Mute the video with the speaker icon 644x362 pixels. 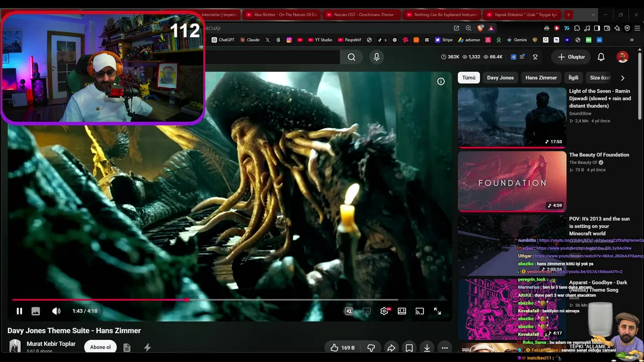[x=56, y=311]
